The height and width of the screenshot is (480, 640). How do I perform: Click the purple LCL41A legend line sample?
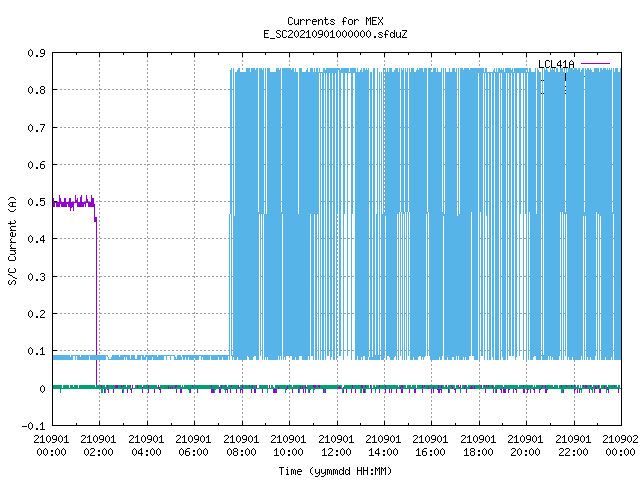coord(595,64)
